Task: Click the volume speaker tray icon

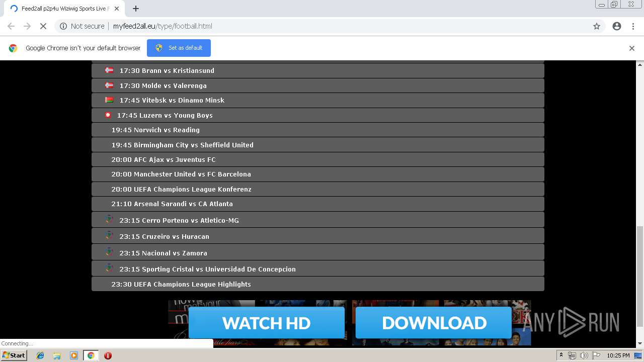Action: click(x=584, y=355)
